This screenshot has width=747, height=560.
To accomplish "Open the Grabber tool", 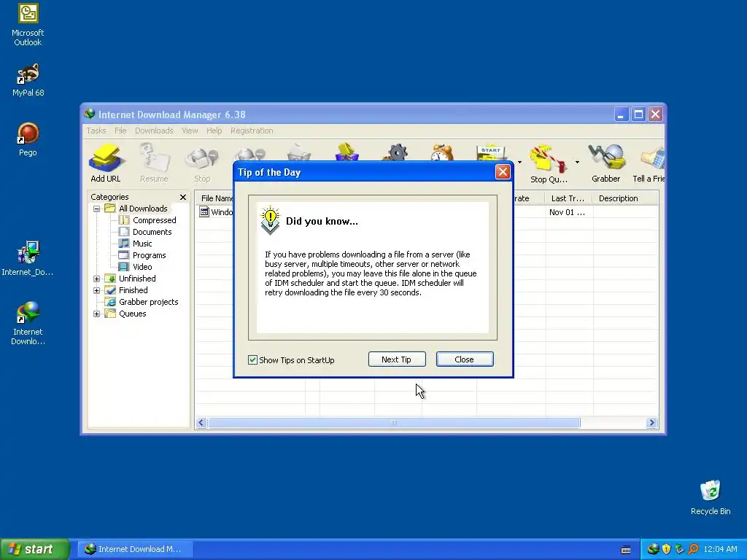I will (x=606, y=163).
